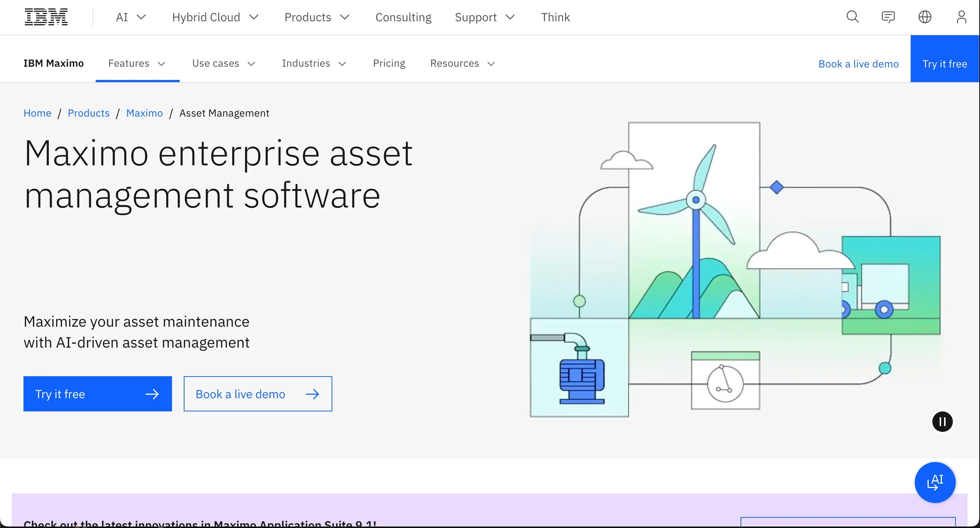Click the wind turbine illustration
The image size is (980, 528).
tap(695, 213)
